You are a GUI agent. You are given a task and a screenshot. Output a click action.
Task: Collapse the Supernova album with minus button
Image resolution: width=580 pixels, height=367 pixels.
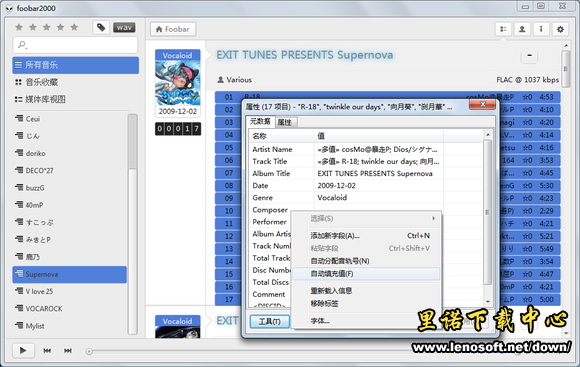coord(529,56)
